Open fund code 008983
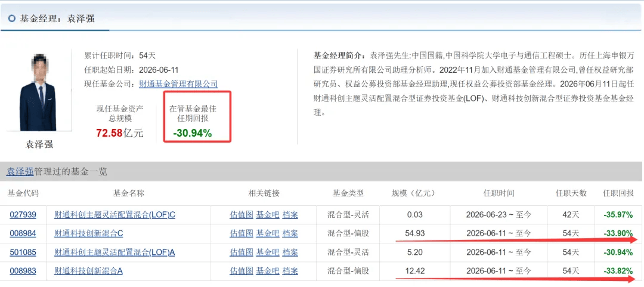The height and width of the screenshot is (287, 644). [x=23, y=271]
